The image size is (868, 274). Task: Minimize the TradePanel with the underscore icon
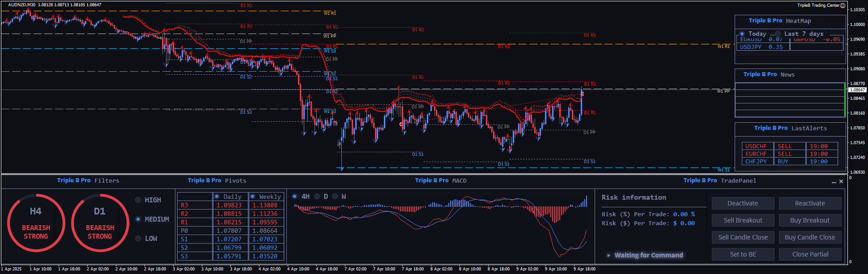(x=834, y=182)
